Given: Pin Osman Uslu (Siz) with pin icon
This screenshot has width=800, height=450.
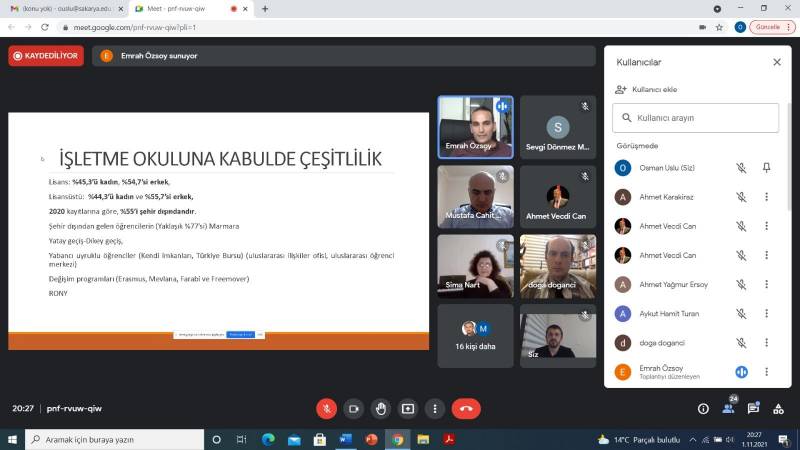Looking at the screenshot, I should pos(767,168).
